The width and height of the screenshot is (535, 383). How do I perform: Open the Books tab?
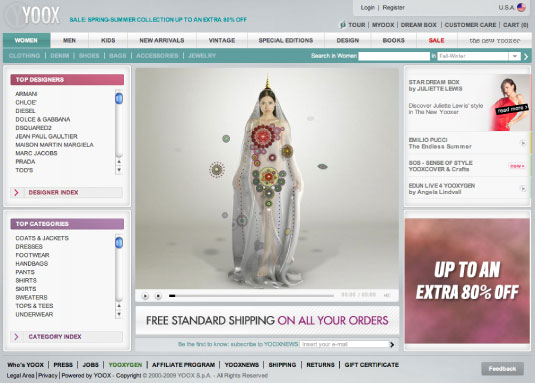tap(393, 40)
